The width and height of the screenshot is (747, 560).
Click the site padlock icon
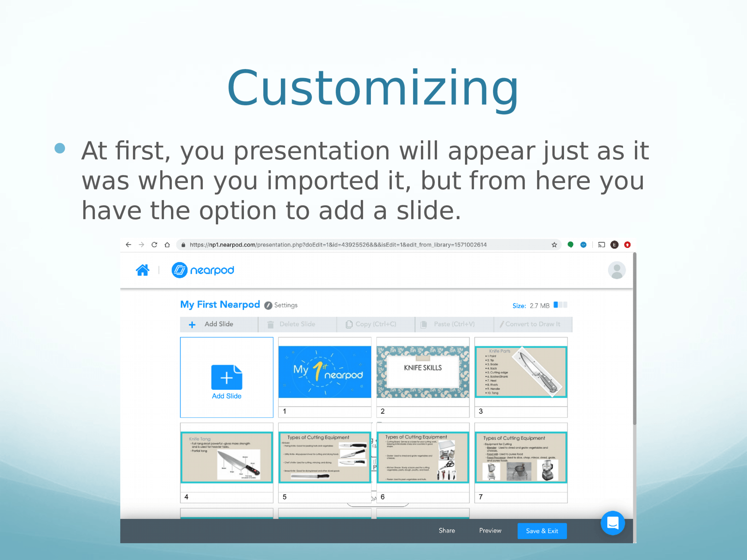tap(183, 245)
